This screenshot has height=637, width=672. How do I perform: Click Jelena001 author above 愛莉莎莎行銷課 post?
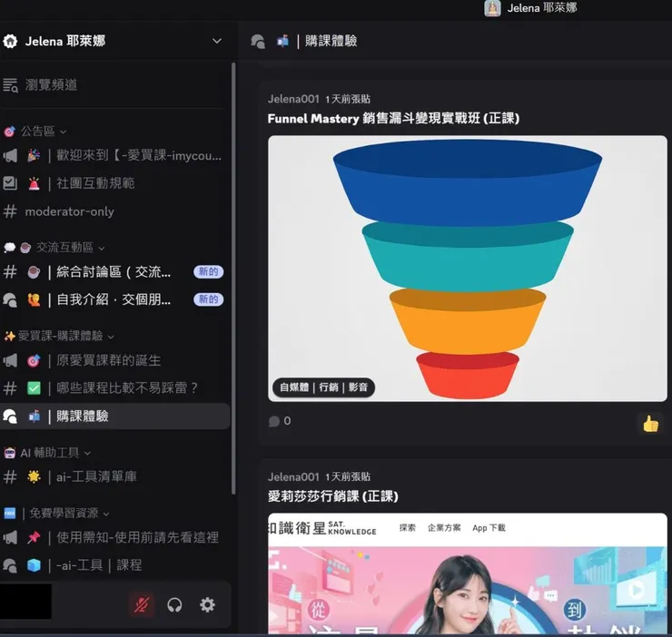293,476
